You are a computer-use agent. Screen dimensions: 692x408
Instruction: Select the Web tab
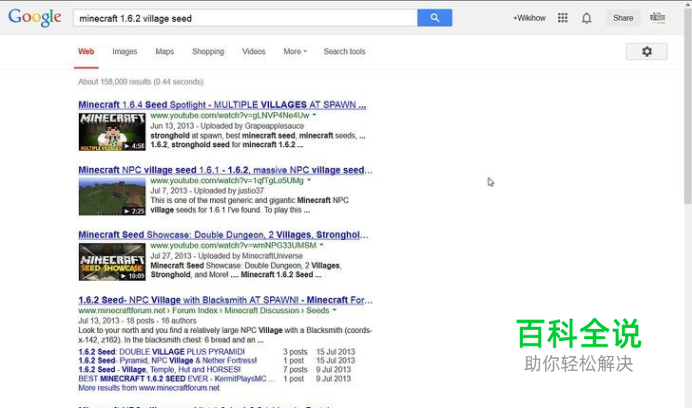tap(86, 51)
